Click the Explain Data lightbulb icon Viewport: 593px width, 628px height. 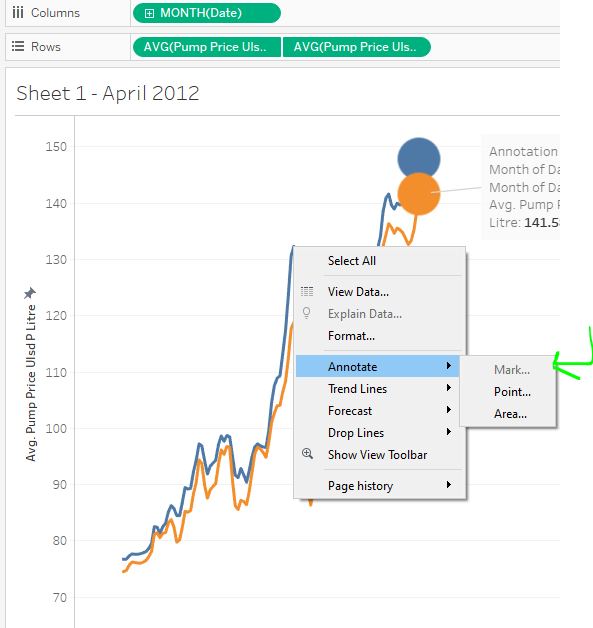tap(306, 313)
